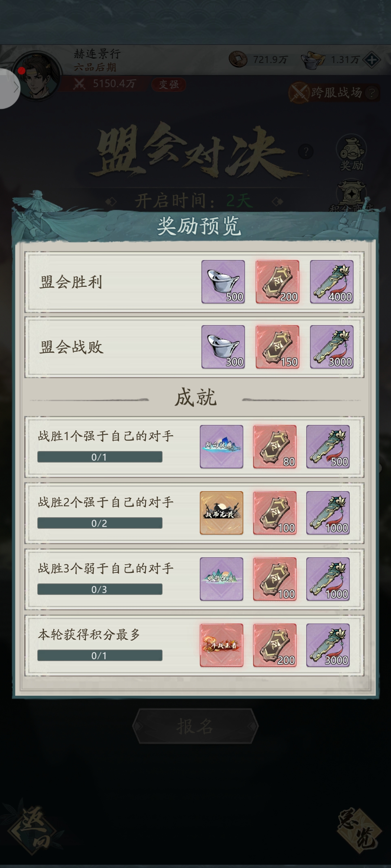Select the 150 badge token in 盟会战败 row
The height and width of the screenshot is (868, 391).
coord(277,347)
